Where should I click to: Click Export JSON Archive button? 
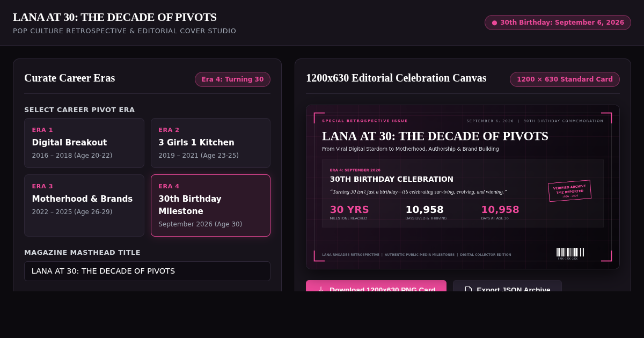[x=507, y=286]
